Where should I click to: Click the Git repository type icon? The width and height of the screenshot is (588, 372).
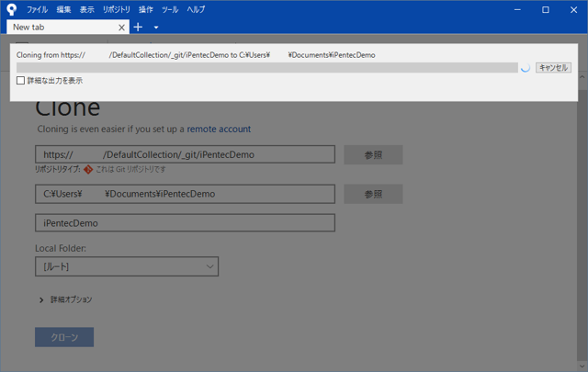pos(88,170)
